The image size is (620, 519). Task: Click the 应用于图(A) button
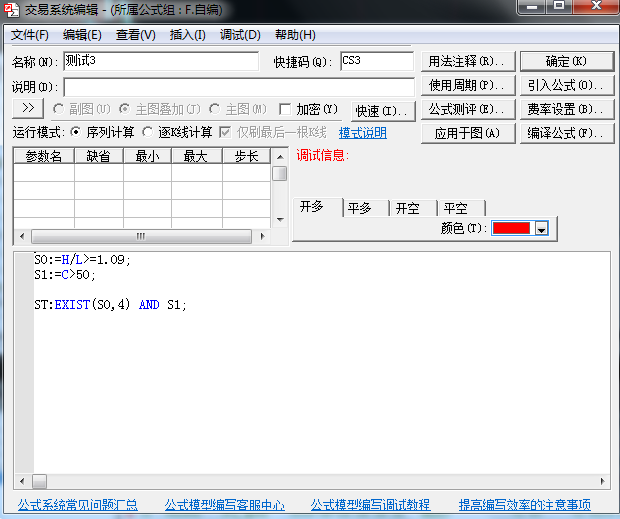click(x=468, y=134)
